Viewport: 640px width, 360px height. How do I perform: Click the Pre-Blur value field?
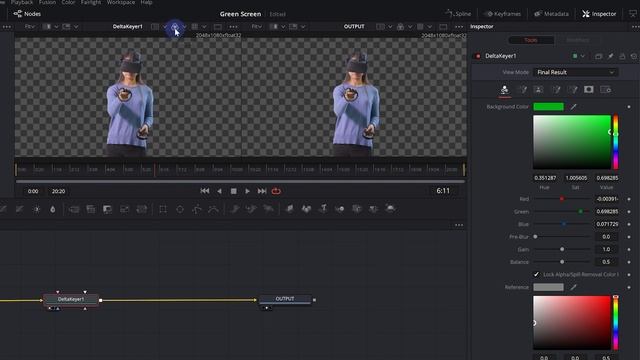606,237
